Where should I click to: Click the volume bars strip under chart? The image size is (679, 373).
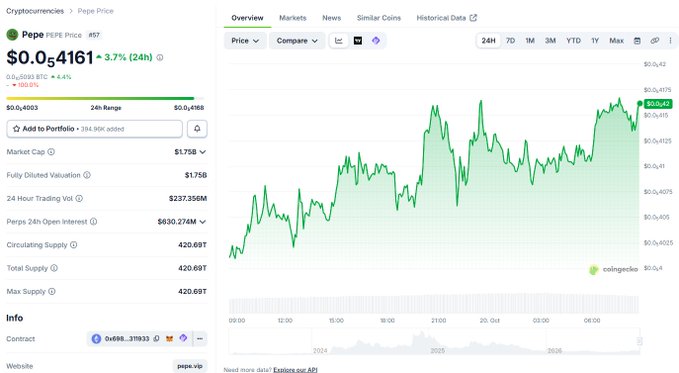click(433, 304)
